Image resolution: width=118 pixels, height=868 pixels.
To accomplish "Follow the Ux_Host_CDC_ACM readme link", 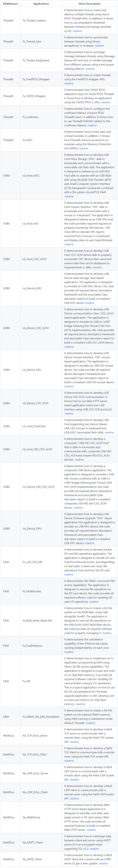I will 97,267.
